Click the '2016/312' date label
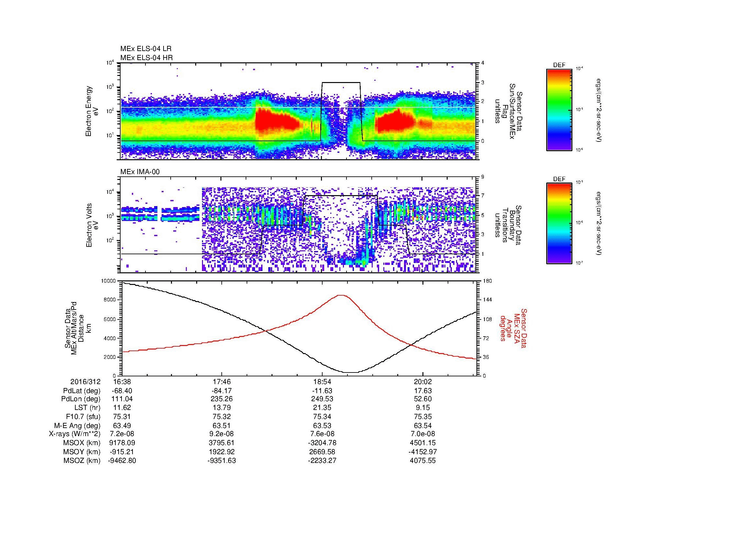 coord(85,382)
